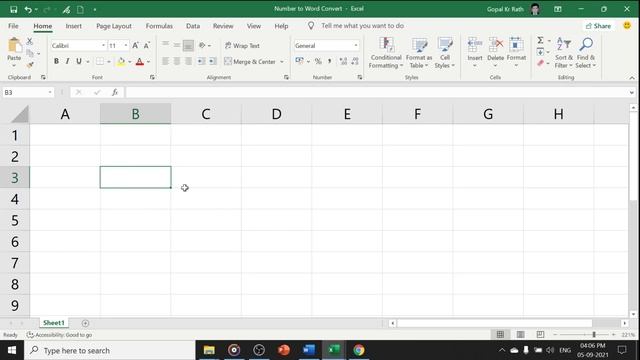This screenshot has height=360, width=640.
Task: Toggle Underline formatting
Action: click(x=78, y=61)
